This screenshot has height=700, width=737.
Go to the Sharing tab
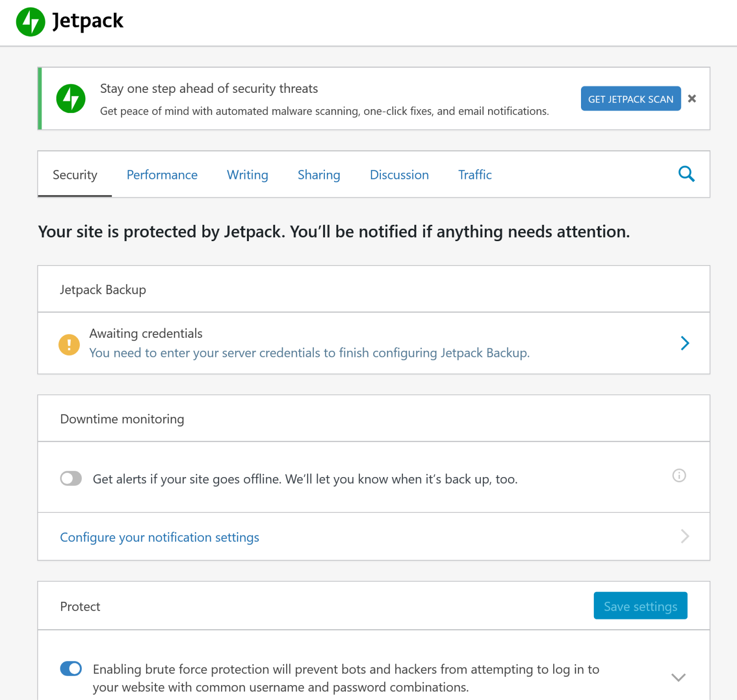pyautogui.click(x=319, y=175)
